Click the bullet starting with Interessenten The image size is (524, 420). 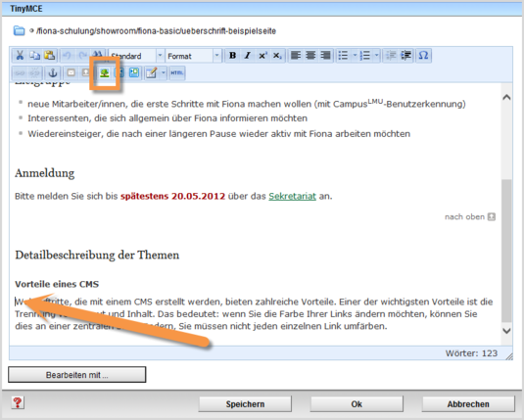[167, 118]
